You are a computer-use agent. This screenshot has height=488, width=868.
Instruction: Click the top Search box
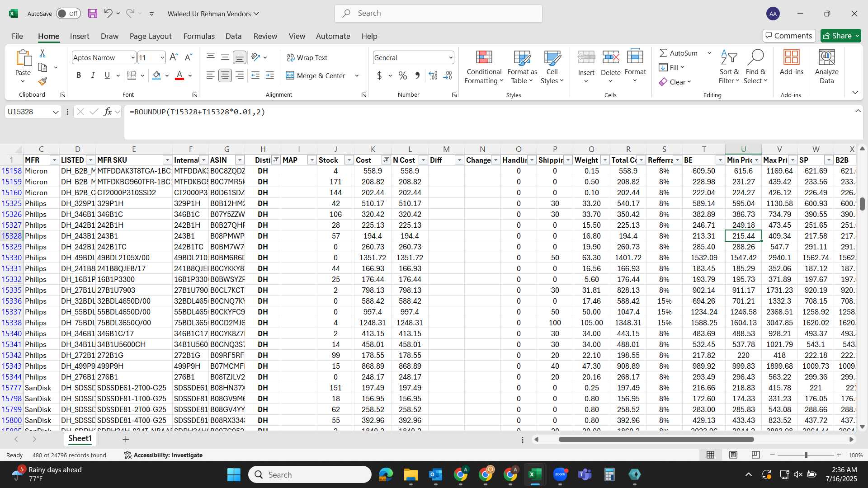(x=439, y=14)
